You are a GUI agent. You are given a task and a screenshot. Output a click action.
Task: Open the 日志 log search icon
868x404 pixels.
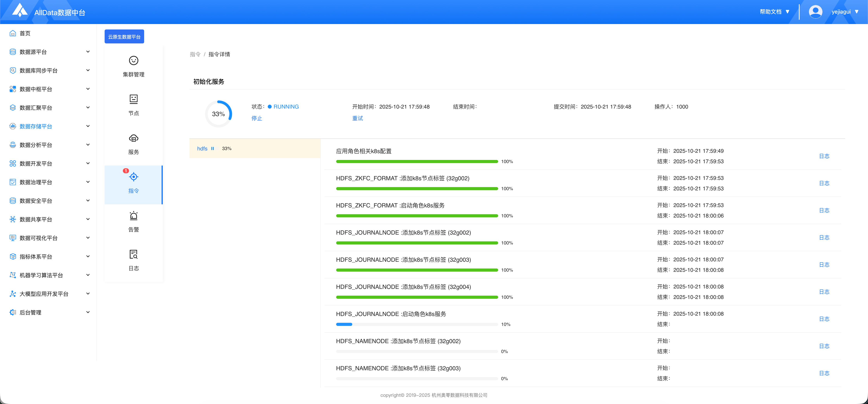click(x=133, y=254)
